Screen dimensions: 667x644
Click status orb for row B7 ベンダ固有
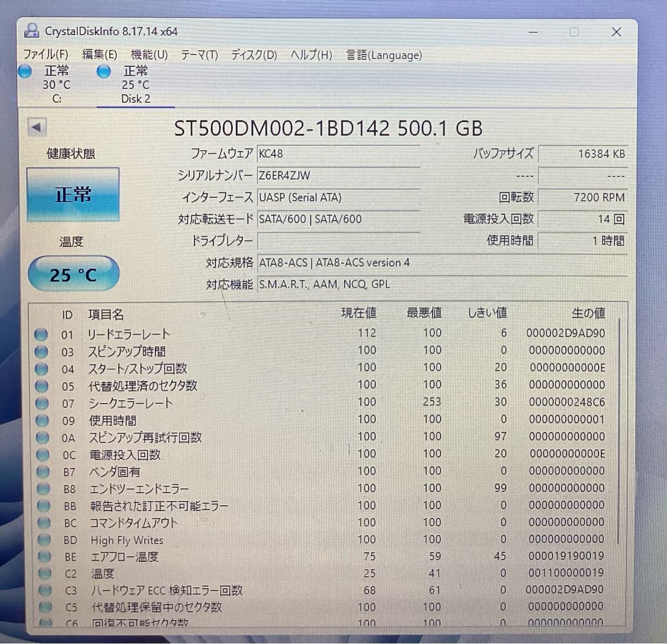click(x=43, y=472)
